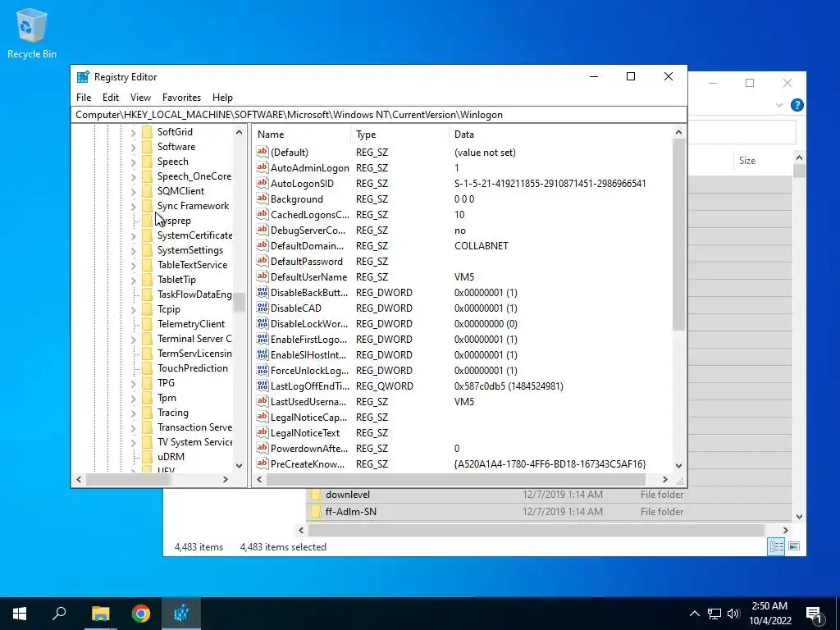The width and height of the screenshot is (840, 630).
Task: Select the SystemSettings key
Action: coord(189,250)
